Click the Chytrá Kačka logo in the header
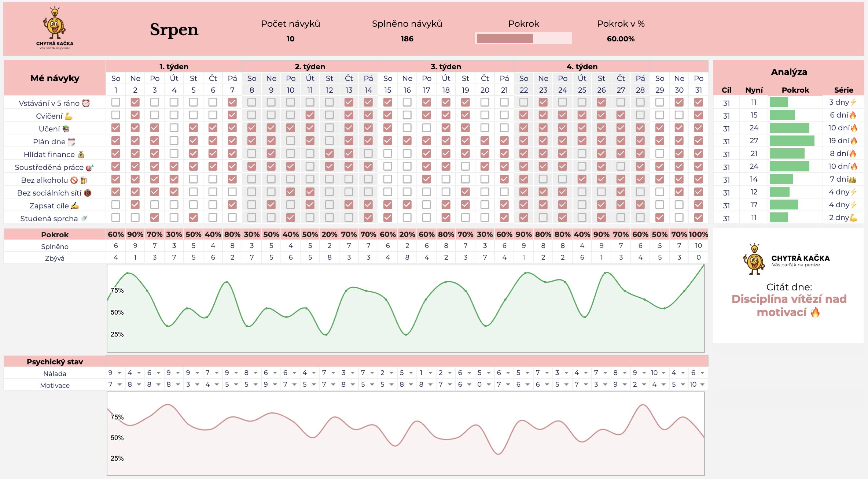 [55, 28]
